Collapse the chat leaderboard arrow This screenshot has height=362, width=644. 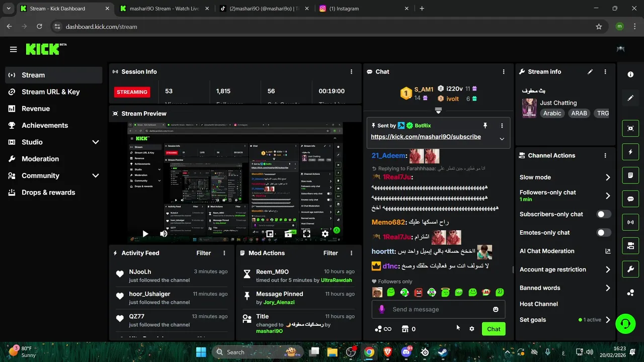pyautogui.click(x=438, y=111)
